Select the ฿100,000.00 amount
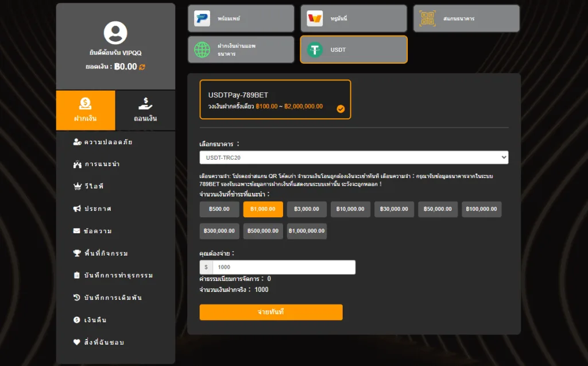588x366 pixels. tap(482, 209)
